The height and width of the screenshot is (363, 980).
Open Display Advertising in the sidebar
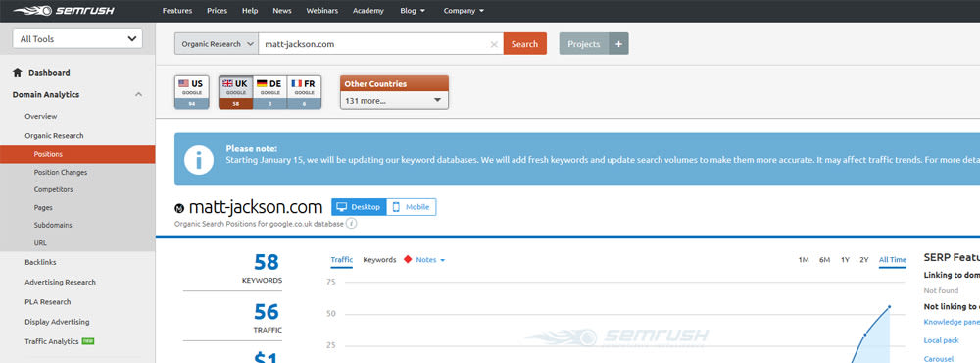pyautogui.click(x=57, y=323)
